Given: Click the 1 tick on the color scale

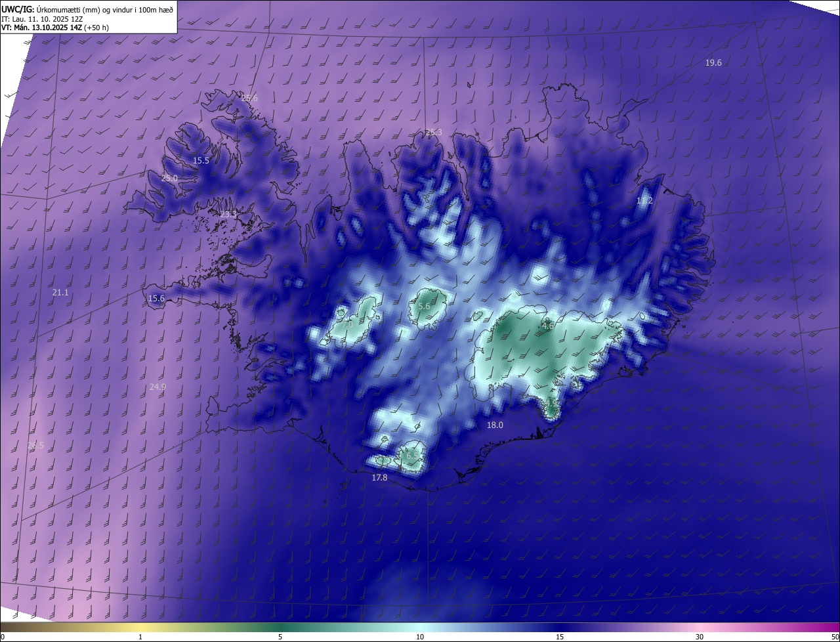Looking at the screenshot, I should point(140,637).
